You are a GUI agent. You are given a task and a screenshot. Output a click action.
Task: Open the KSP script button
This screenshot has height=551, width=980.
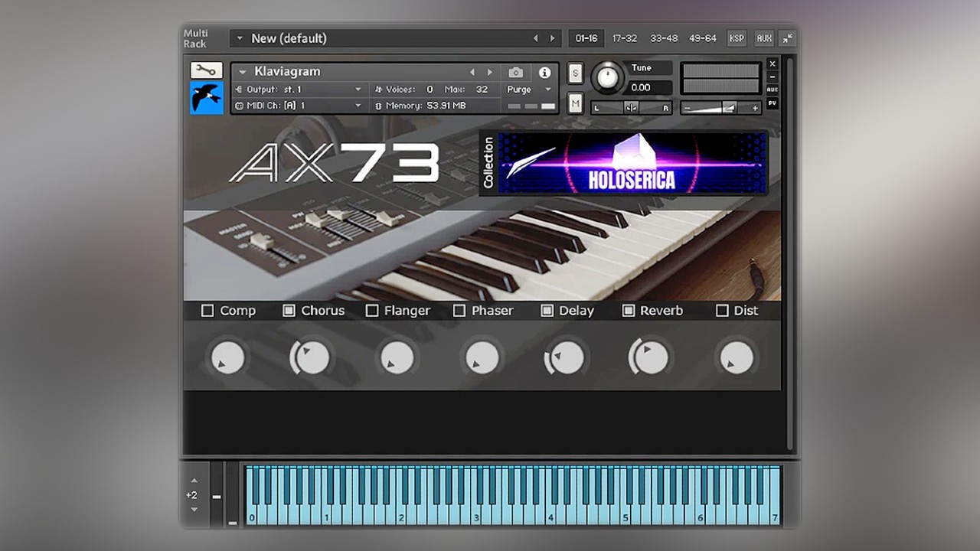(x=737, y=38)
